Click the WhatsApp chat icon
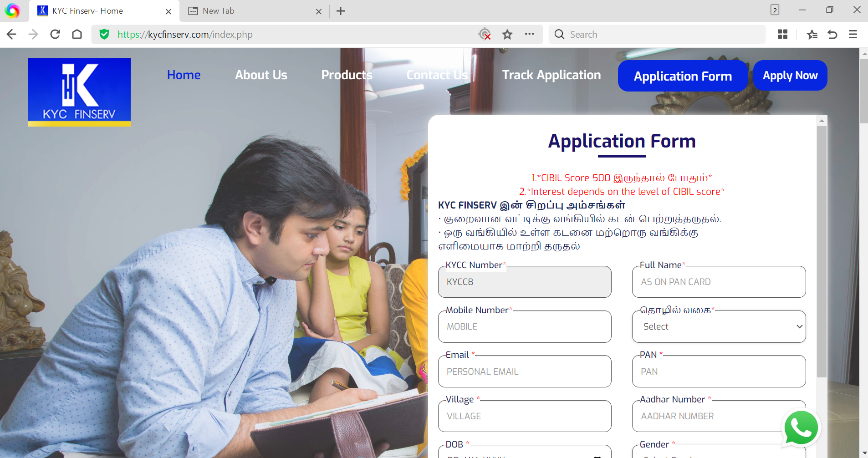 click(801, 428)
